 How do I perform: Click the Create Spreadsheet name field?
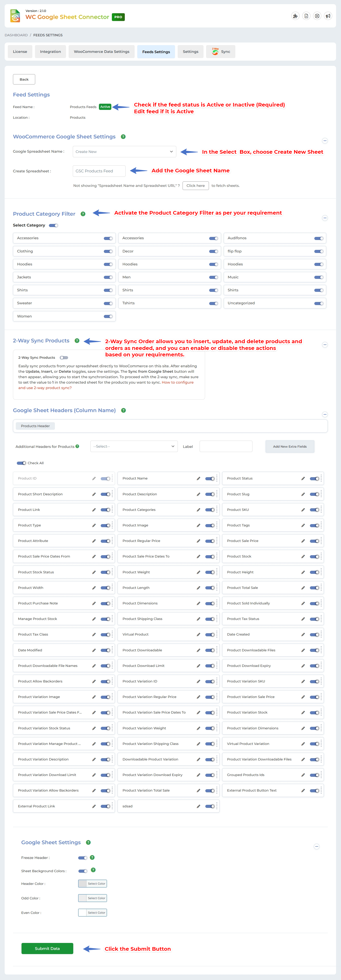[x=99, y=171]
